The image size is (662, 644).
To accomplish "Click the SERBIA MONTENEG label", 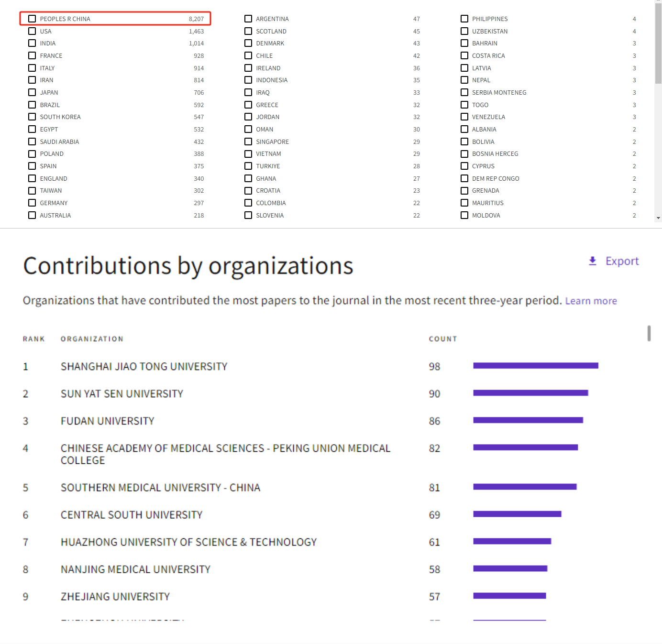I will click(x=499, y=92).
